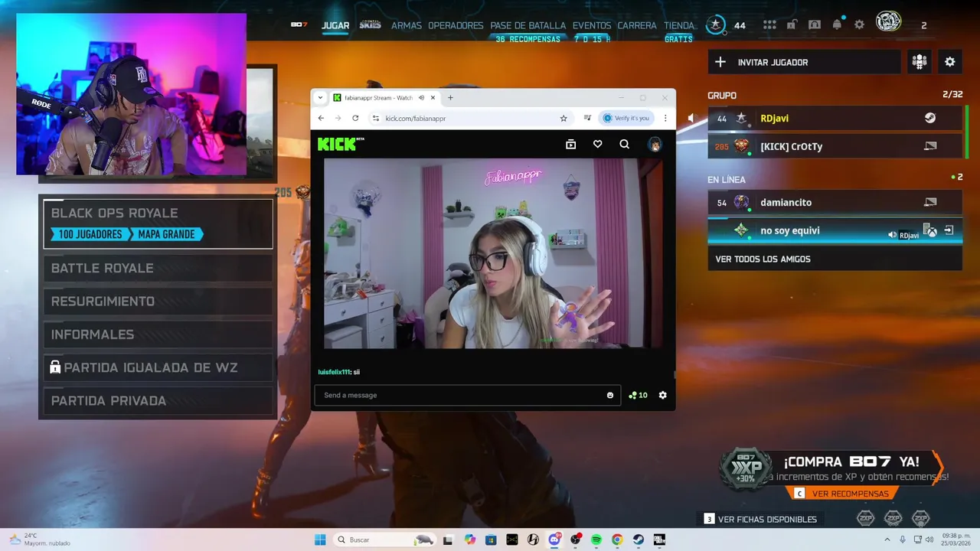The image size is (980, 551).
Task: Reload the Kick page
Action: (355, 118)
